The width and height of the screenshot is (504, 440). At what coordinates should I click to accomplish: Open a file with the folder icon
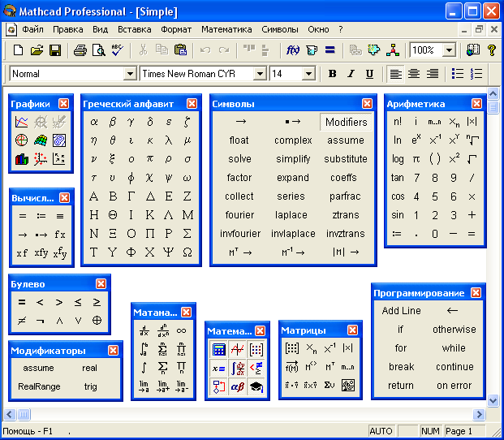pyautogui.click(x=37, y=50)
